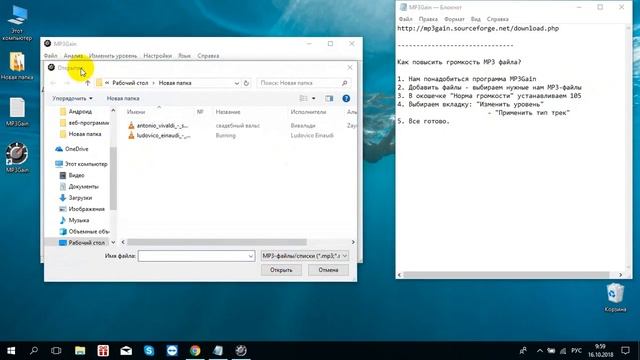Open Skype from the taskbar
The width and height of the screenshot is (640, 360).
[149, 351]
